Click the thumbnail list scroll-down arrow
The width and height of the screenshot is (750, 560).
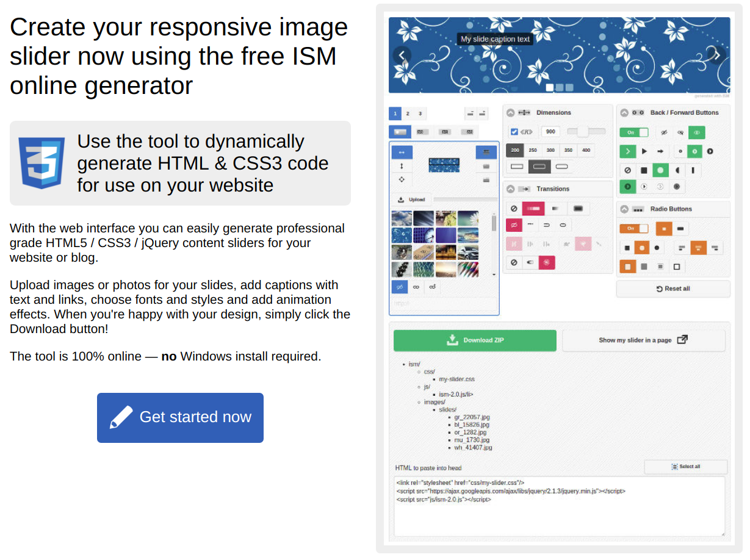(494, 275)
